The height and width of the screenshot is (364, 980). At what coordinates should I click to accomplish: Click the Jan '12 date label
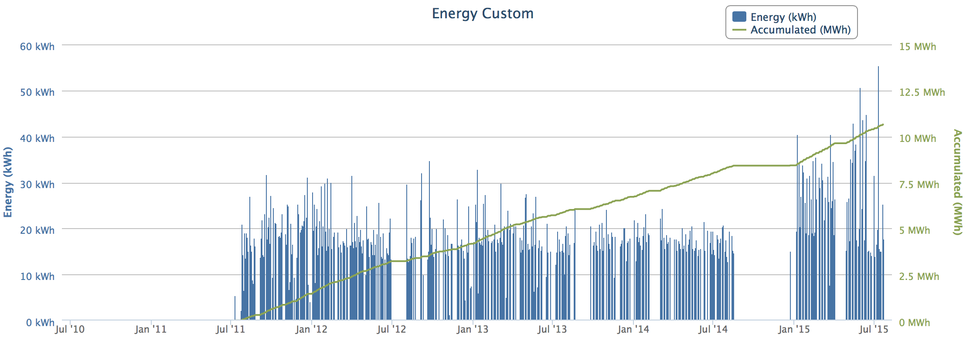(311, 329)
